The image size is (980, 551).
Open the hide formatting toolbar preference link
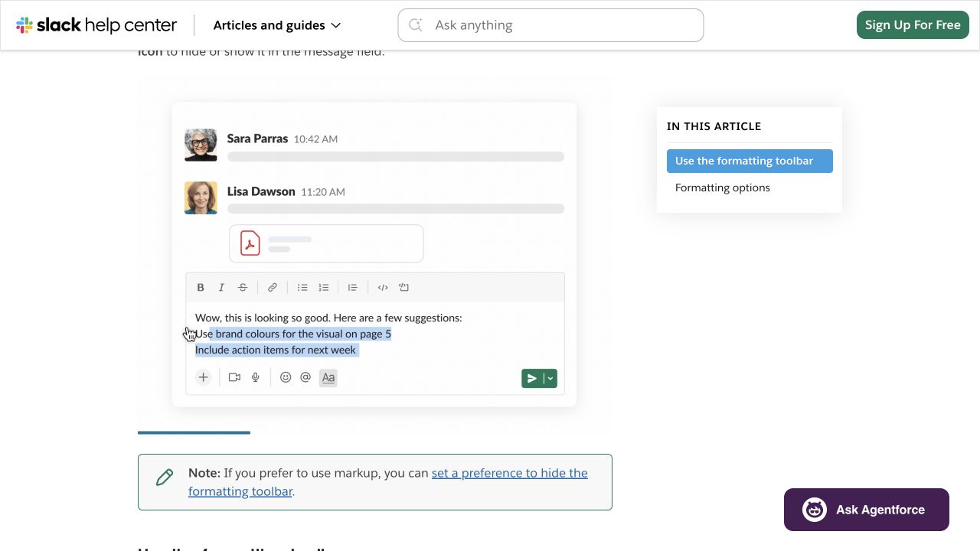pos(388,482)
